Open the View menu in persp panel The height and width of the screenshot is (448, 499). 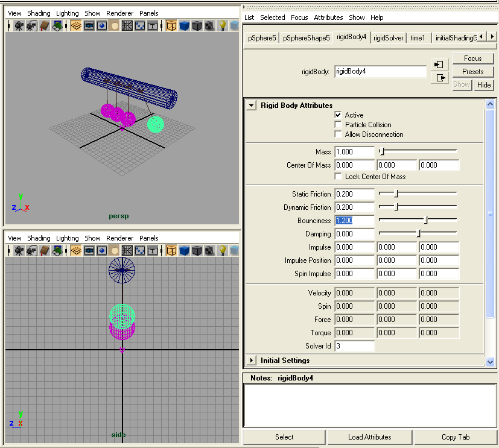tap(14, 13)
